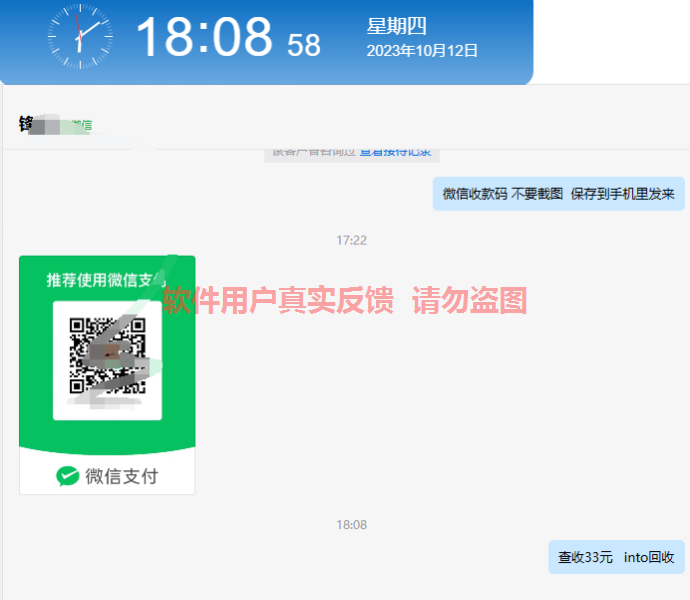Click the contact name starting with 锋

(27, 124)
